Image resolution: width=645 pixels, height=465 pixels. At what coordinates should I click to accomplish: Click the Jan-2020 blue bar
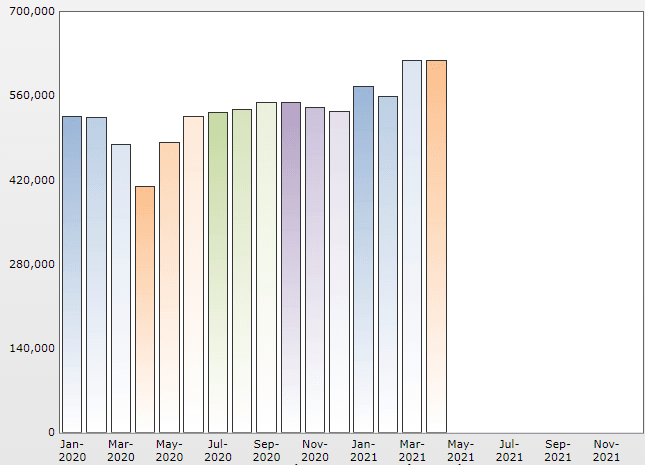coord(72,274)
